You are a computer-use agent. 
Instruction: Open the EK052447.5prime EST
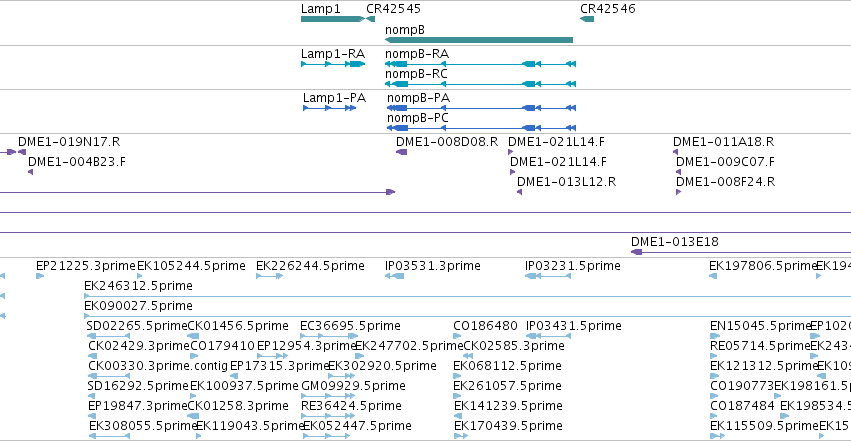[326, 436]
